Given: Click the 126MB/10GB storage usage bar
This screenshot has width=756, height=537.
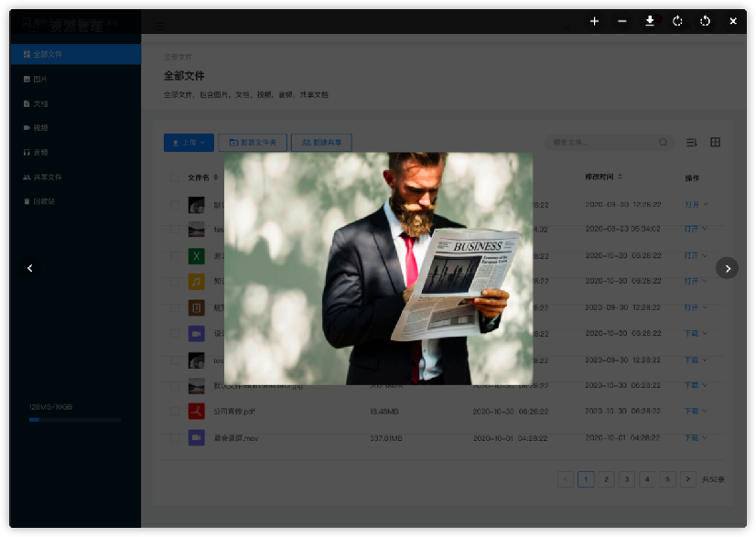Looking at the screenshot, I should pyautogui.click(x=75, y=420).
